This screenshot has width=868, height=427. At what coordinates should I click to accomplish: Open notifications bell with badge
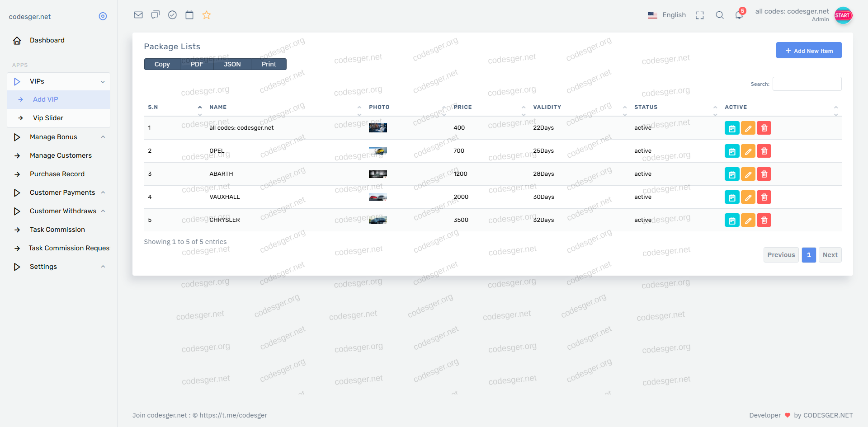[739, 15]
